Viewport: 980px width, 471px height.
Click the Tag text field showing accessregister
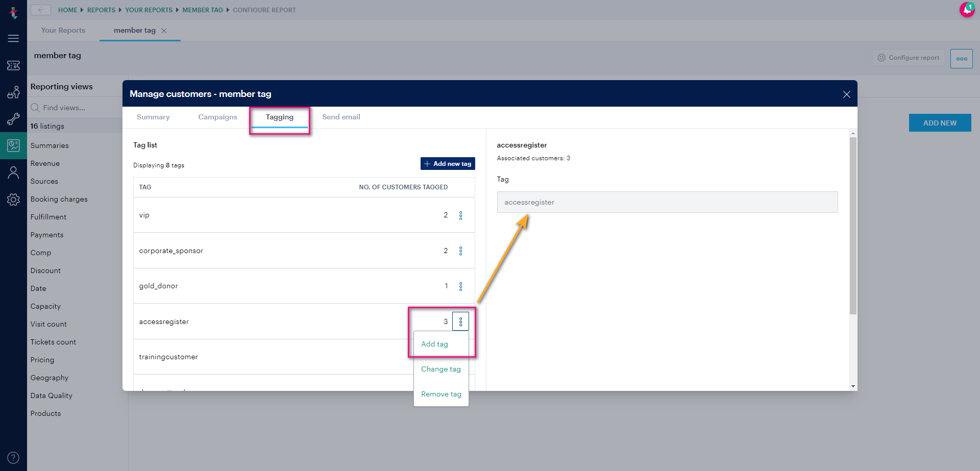coord(667,202)
